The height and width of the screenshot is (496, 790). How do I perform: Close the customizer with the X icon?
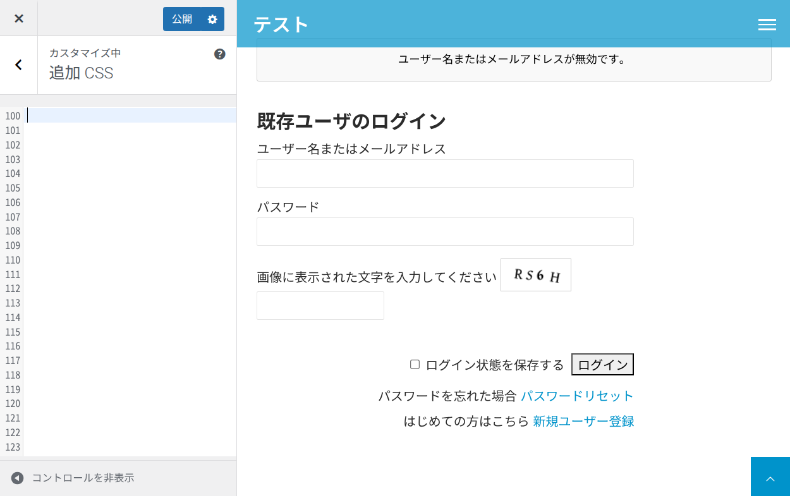click(19, 18)
